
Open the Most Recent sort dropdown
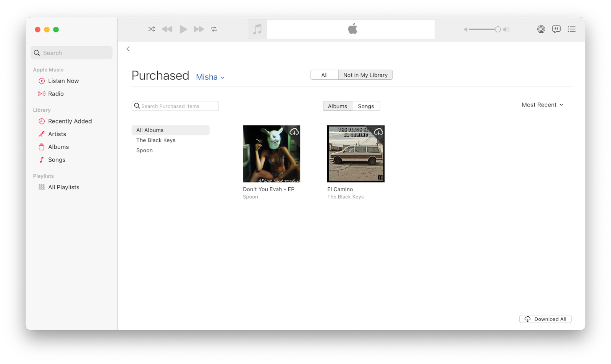(x=543, y=105)
